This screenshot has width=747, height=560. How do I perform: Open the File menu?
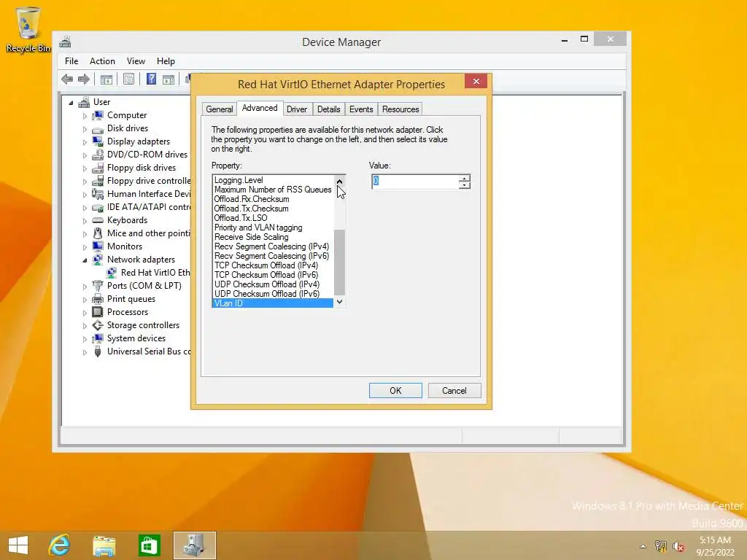[71, 61]
